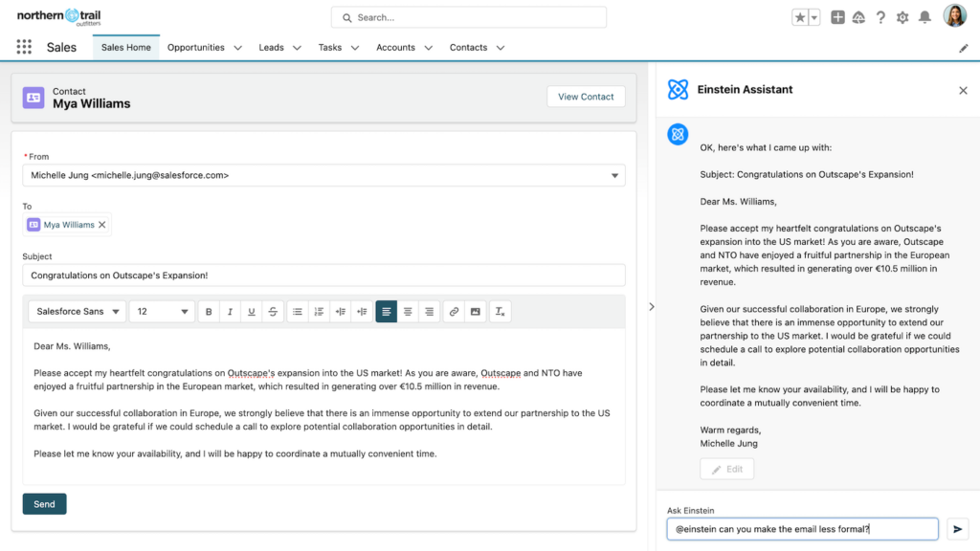The height and width of the screenshot is (551, 980).
Task: Click the Ask Einstein input field
Action: click(802, 528)
